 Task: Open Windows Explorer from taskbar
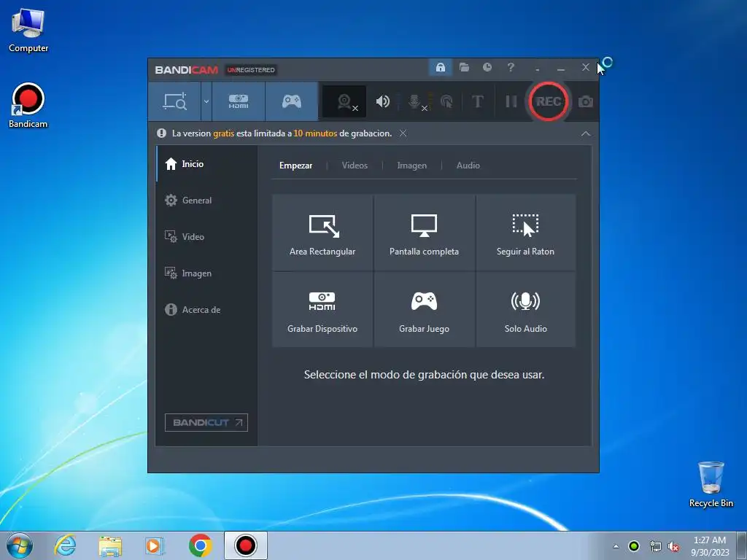pos(110,545)
